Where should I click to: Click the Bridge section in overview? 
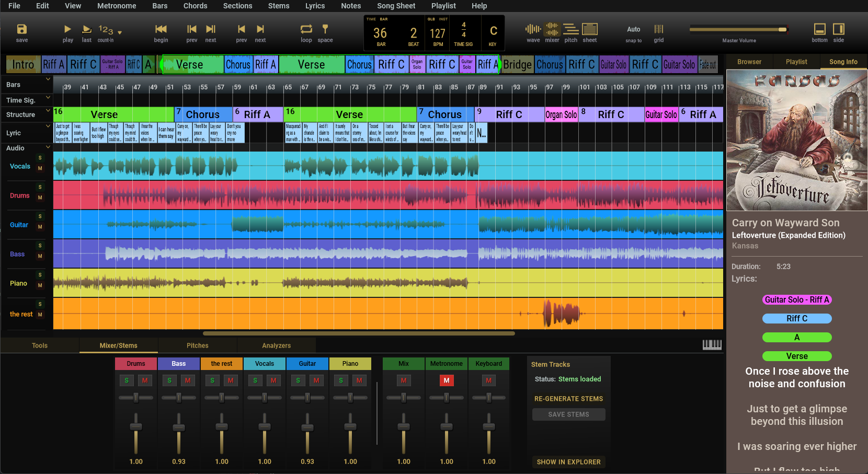[x=518, y=65]
